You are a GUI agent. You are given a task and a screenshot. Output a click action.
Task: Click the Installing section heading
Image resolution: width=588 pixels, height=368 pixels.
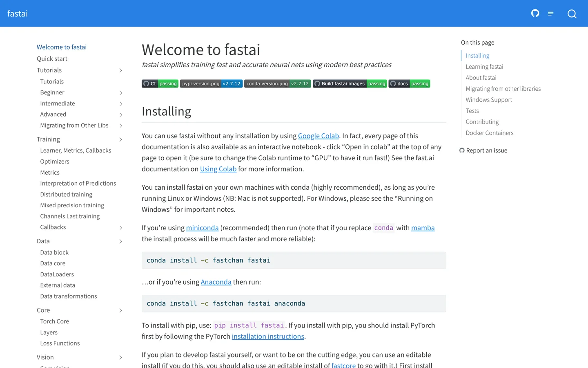[x=166, y=112]
